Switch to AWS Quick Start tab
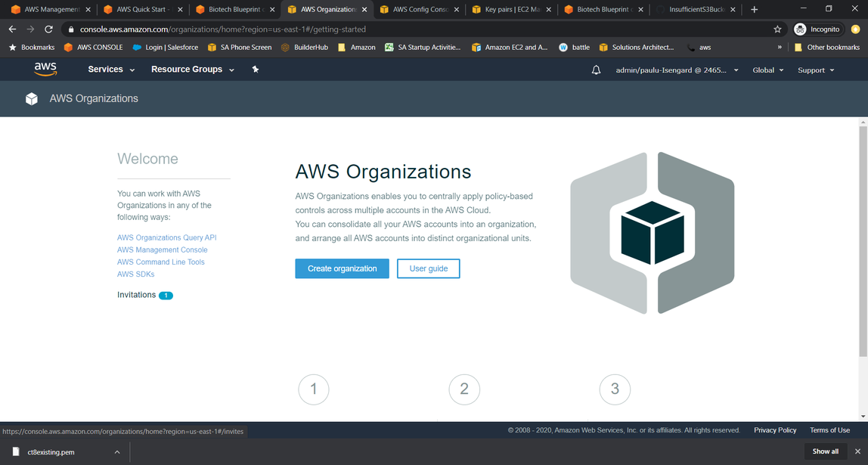This screenshot has height=465, width=868. [x=142, y=9]
